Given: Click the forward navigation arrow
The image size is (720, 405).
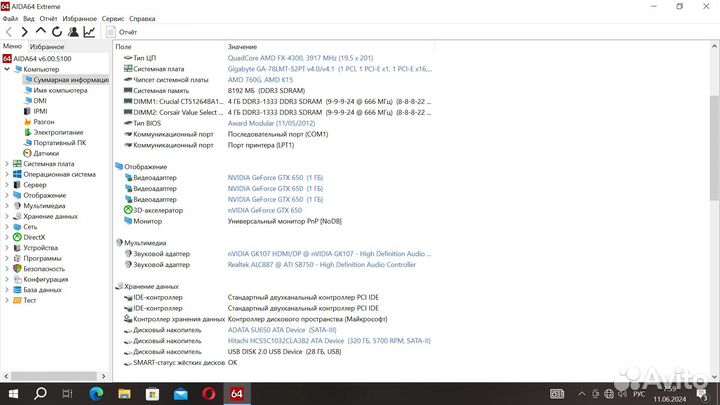Looking at the screenshot, I should 25,32.
